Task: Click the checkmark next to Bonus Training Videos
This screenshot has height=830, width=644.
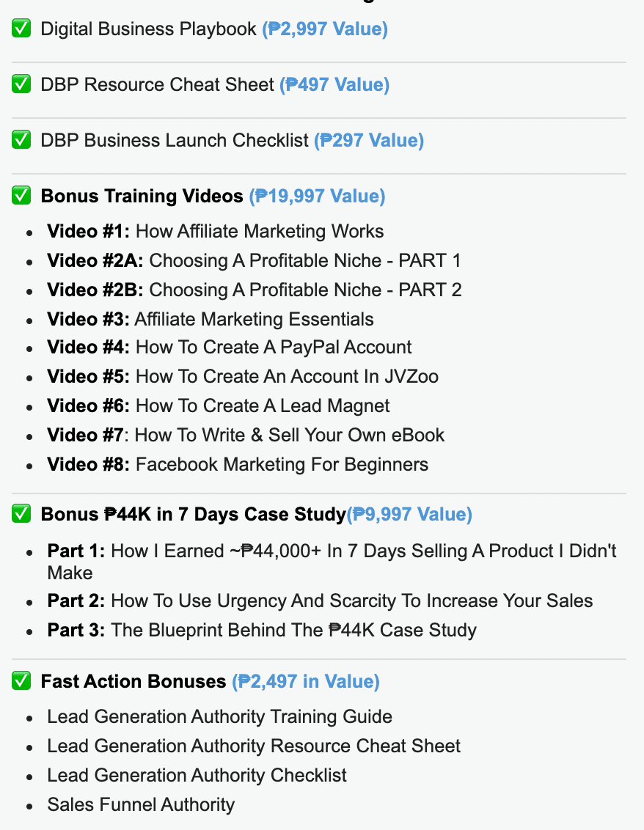Action: (21, 196)
